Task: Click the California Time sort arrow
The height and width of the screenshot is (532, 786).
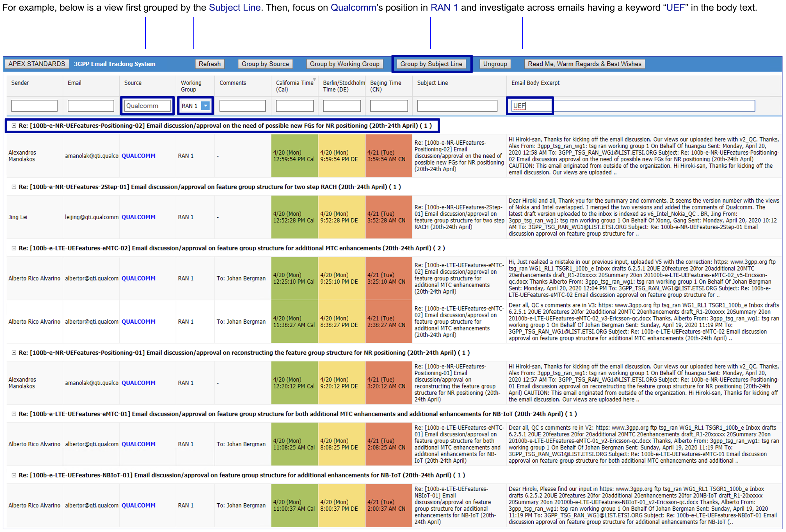Action: pyautogui.click(x=314, y=80)
